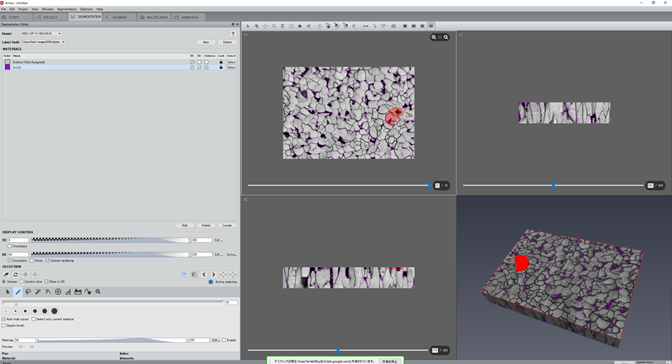Viewport: 672px width, 364px height.
Task: Select the Brush tool in segmentation tools
Action: pos(18,292)
